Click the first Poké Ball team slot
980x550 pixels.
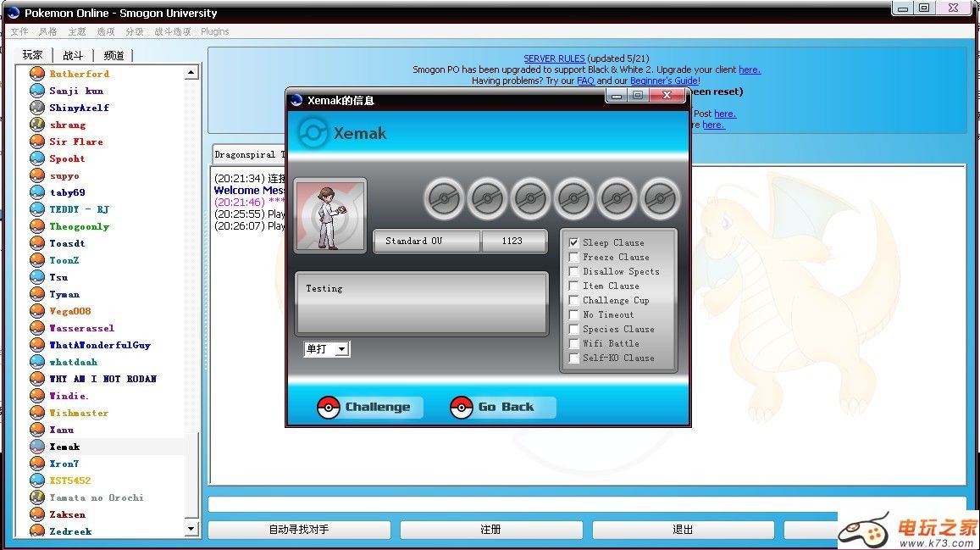[444, 199]
